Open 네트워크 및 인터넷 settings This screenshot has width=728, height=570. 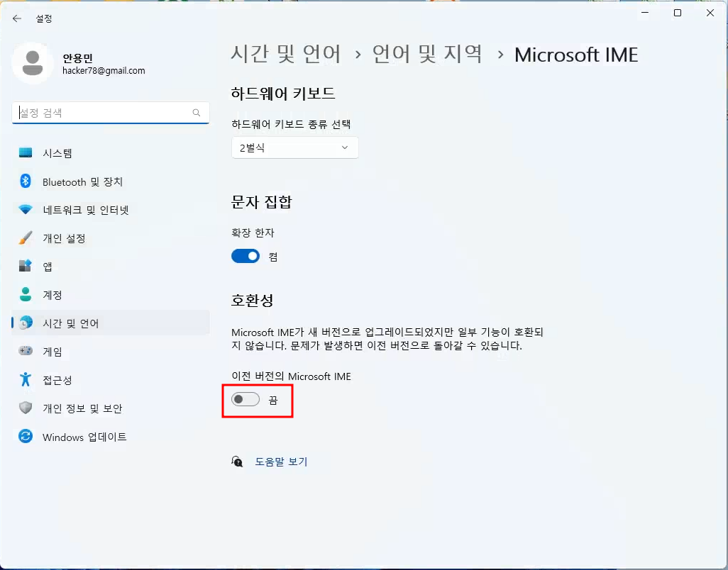click(111, 210)
